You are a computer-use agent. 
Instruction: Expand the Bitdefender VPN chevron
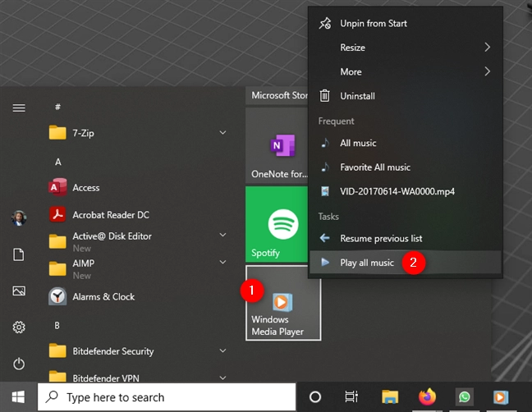pos(223,378)
